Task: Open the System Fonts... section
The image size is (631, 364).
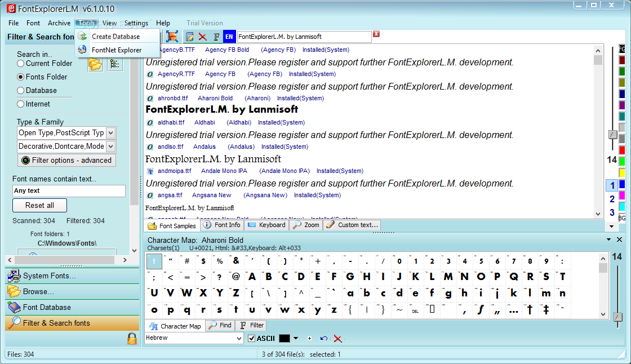Action: click(73, 276)
